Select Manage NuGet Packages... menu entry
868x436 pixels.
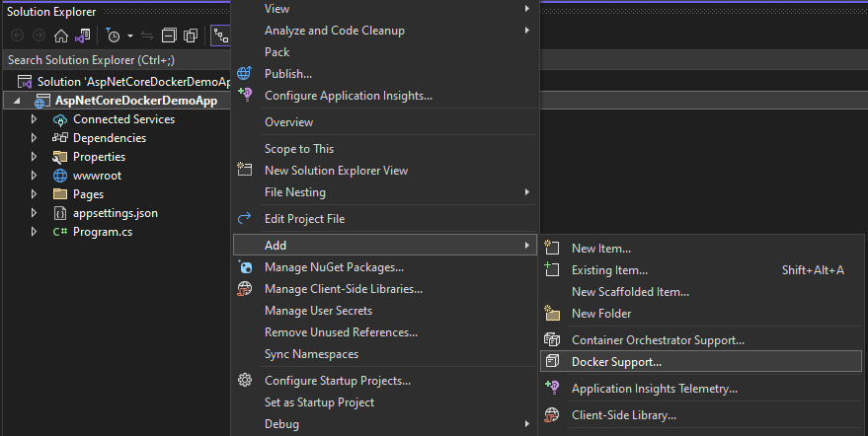tap(334, 267)
